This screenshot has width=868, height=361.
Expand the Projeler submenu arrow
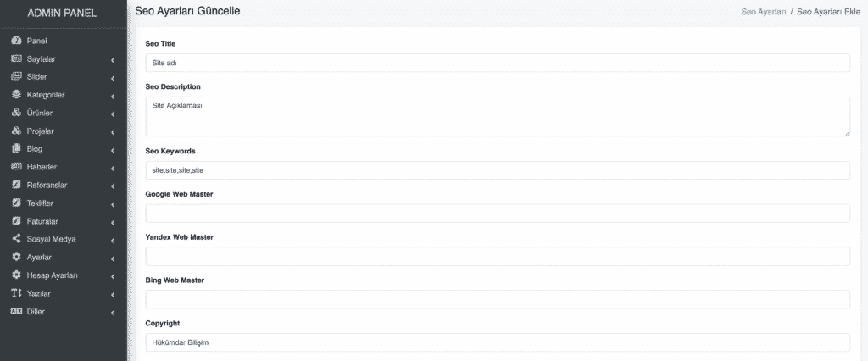pyautogui.click(x=113, y=132)
